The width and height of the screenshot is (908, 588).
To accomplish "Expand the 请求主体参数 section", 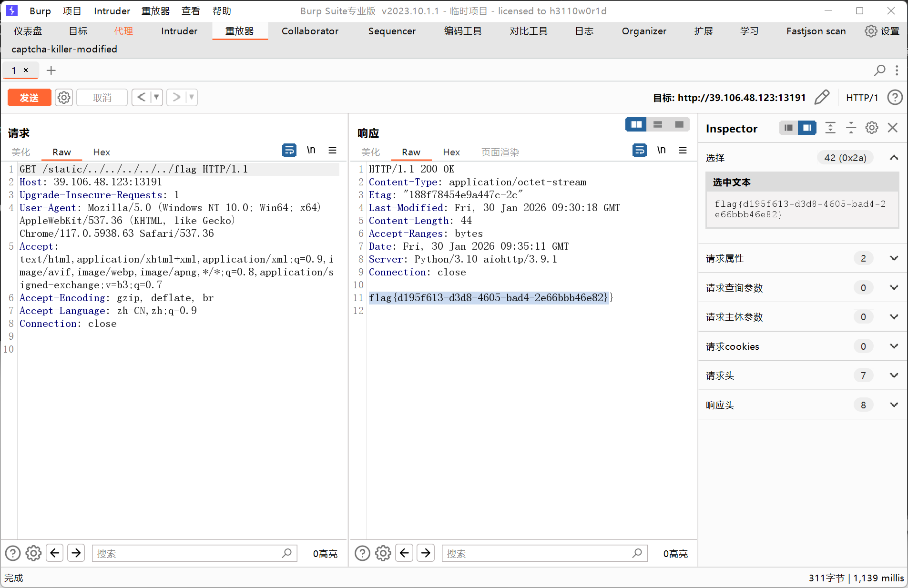I will coord(894,317).
